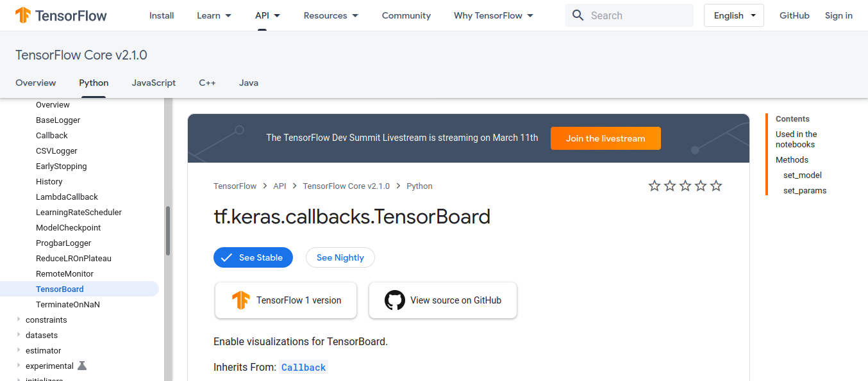
Task: Expand the constraints section in sidebar
Action: [18, 320]
